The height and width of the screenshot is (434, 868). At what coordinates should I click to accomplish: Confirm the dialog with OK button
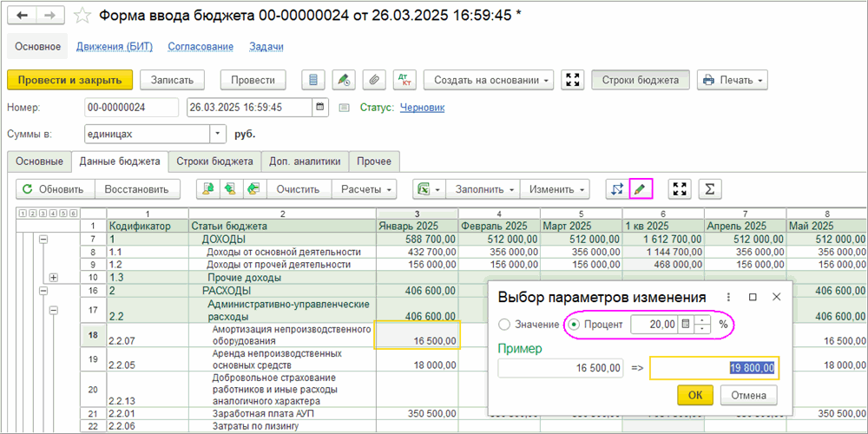(695, 395)
